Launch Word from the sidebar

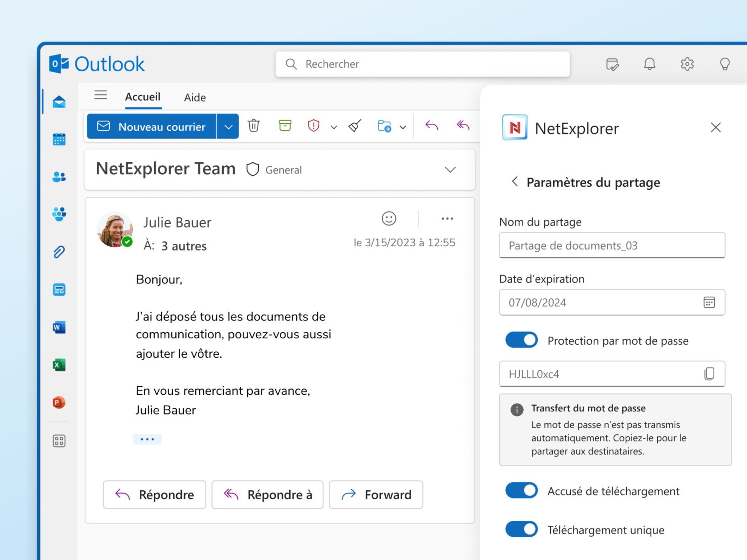coord(59,327)
